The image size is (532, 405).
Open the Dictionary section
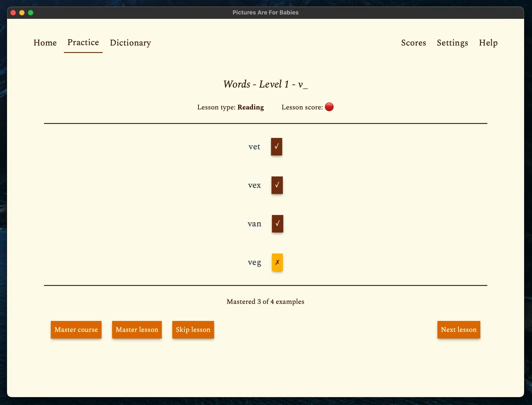(x=130, y=43)
